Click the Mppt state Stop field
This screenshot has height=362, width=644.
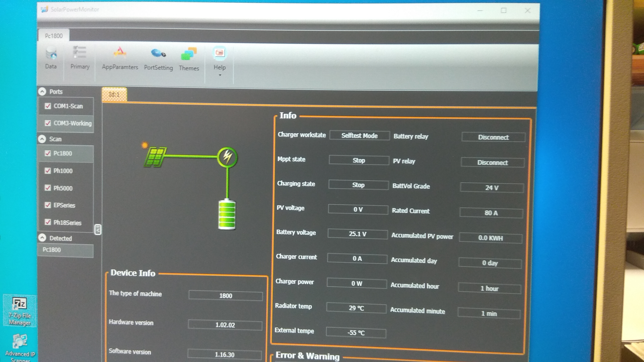tap(359, 160)
